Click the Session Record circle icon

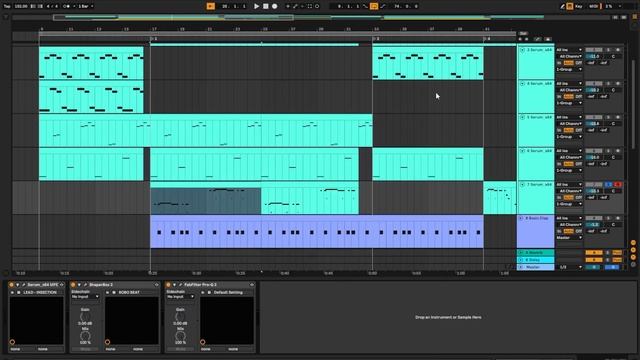[317, 6]
